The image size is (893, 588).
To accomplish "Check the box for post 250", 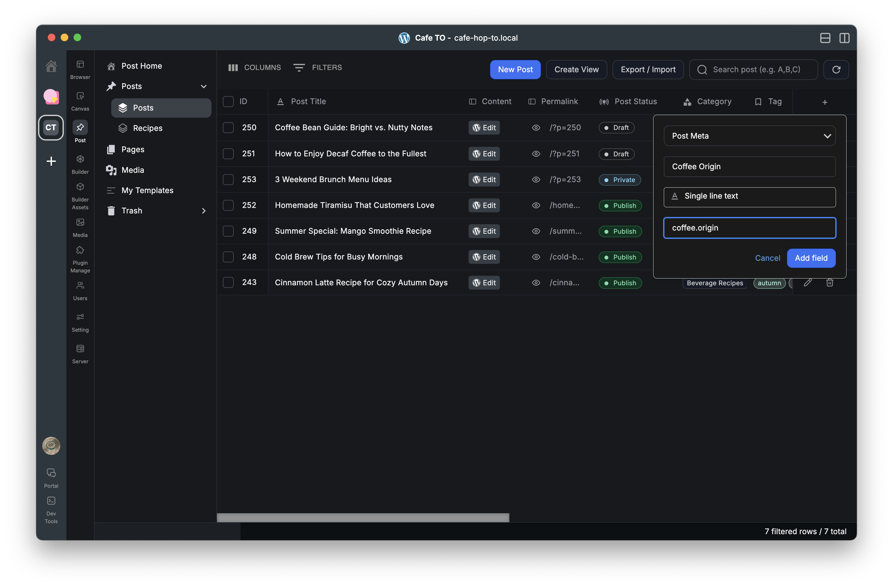I will [228, 128].
